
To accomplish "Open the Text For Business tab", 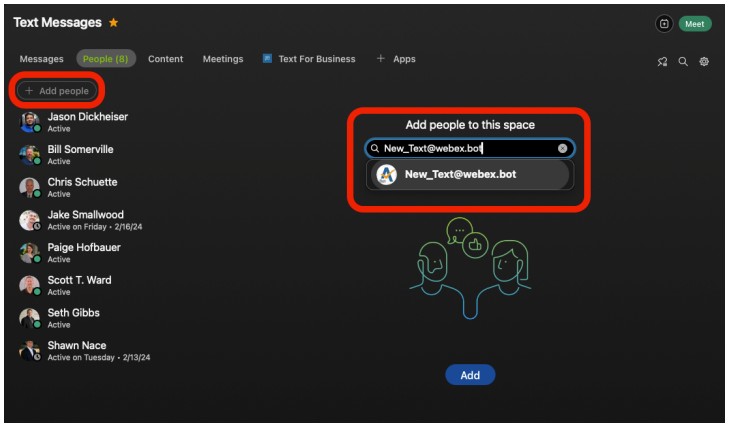I will click(309, 59).
